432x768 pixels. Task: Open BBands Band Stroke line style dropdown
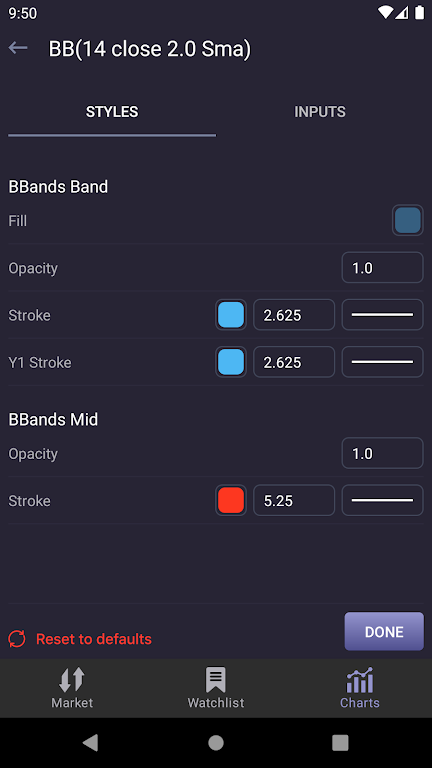click(382, 314)
